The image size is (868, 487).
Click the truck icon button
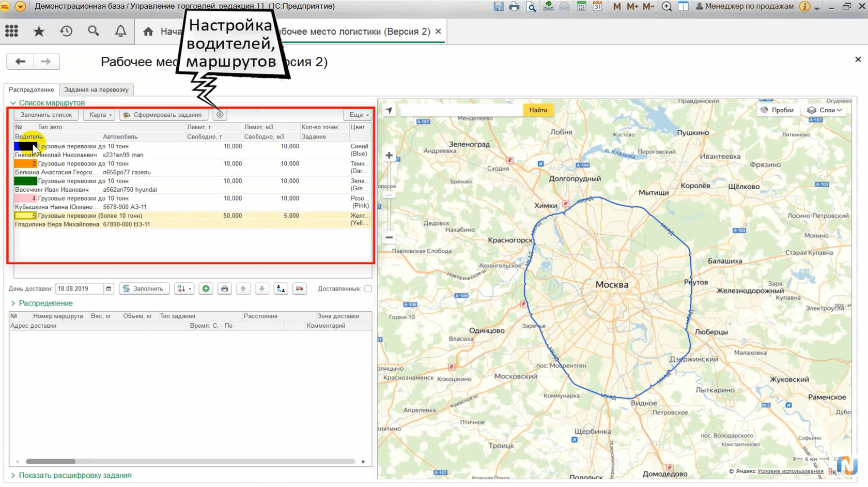(x=300, y=288)
